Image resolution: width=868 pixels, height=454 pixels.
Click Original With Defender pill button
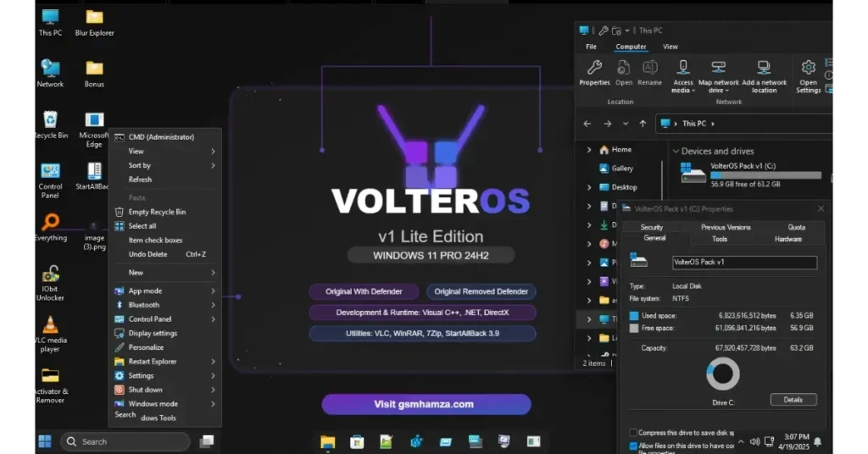[364, 291]
